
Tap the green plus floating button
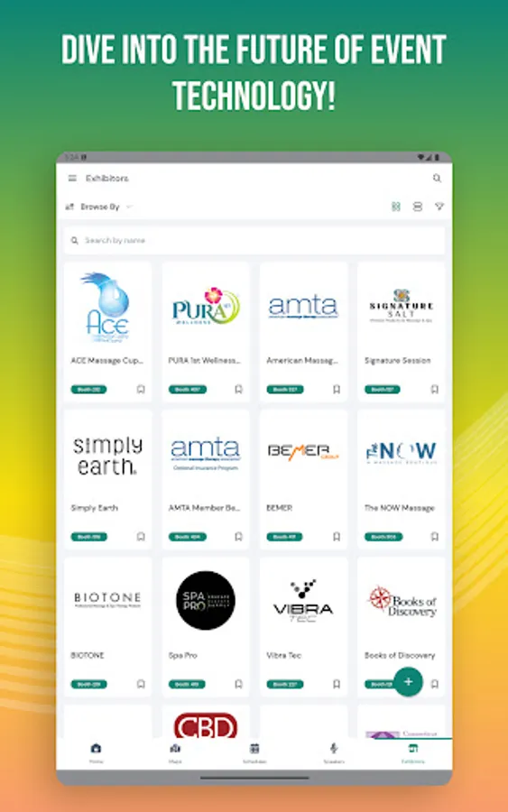coord(408,681)
